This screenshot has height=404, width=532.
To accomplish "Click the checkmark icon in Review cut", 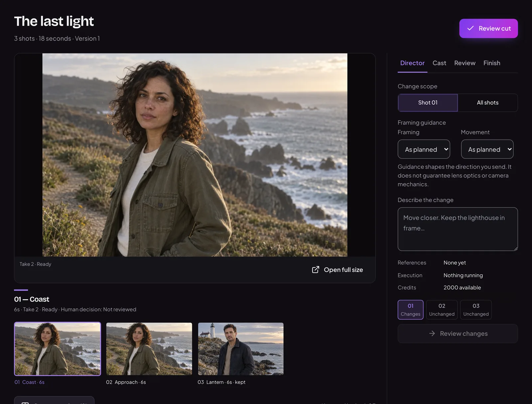I will pos(470,29).
